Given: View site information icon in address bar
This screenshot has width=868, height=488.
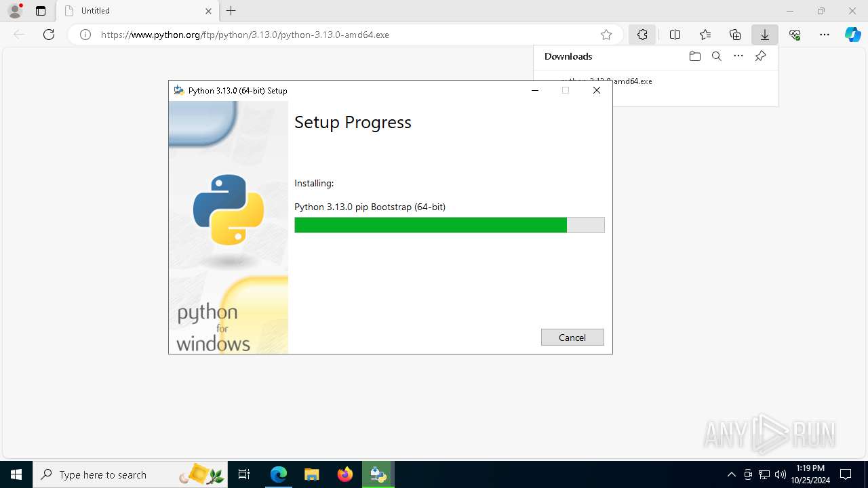Looking at the screenshot, I should 85,35.
